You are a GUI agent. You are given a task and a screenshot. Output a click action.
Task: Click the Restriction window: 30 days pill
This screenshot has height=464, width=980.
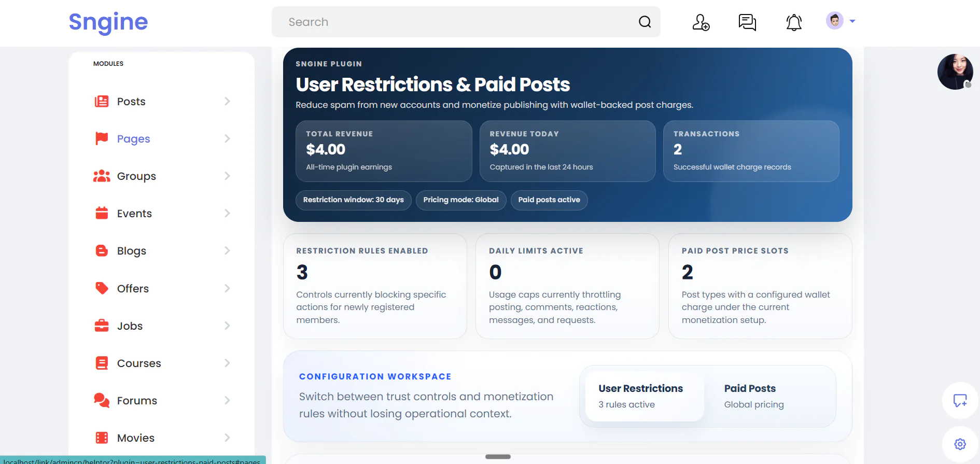click(354, 200)
